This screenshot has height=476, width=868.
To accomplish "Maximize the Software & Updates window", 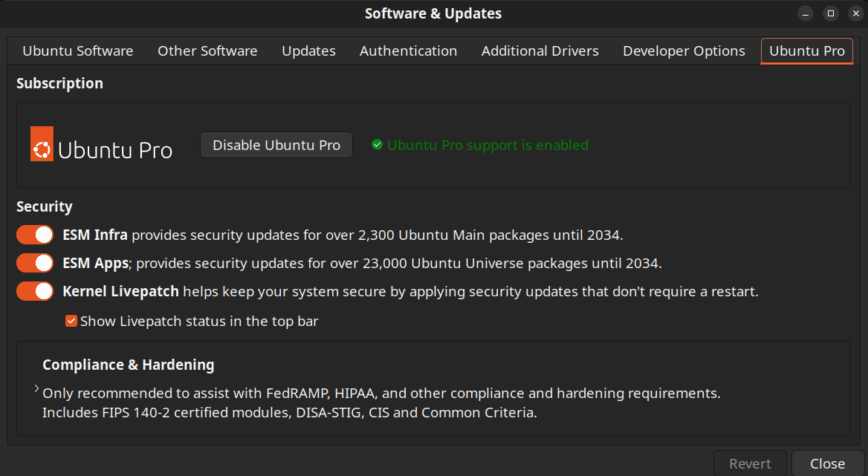I will [830, 13].
